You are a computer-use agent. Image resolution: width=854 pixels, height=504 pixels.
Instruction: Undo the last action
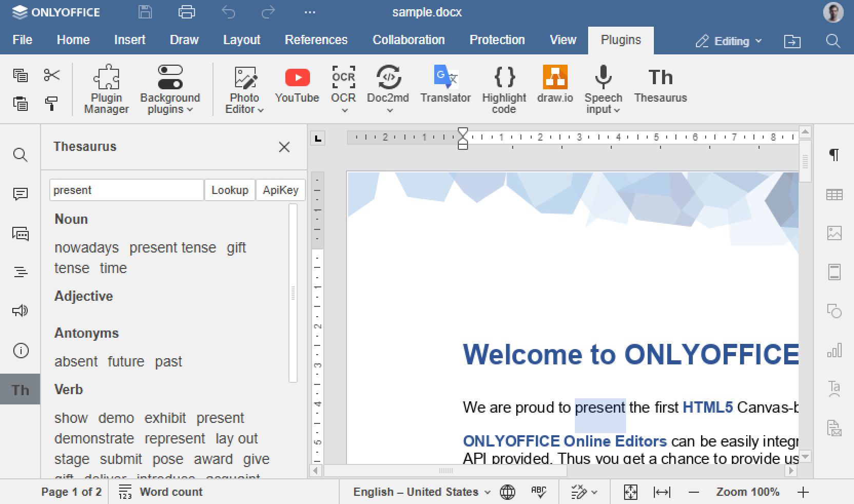click(x=228, y=12)
